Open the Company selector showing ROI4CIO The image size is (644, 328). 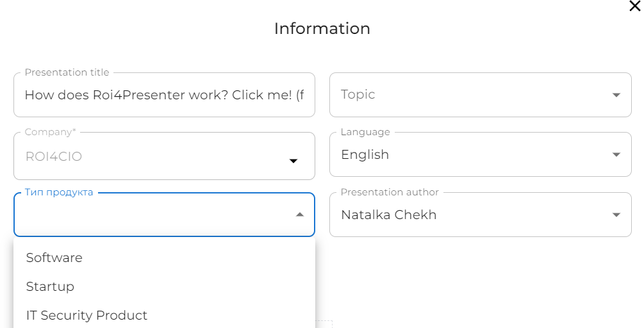click(x=154, y=156)
